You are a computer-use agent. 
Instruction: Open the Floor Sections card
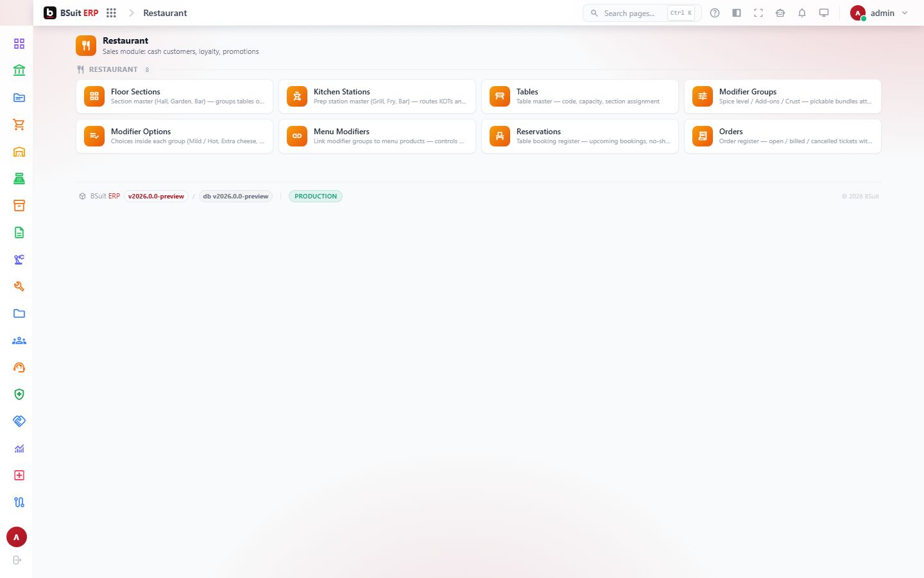tap(175, 96)
